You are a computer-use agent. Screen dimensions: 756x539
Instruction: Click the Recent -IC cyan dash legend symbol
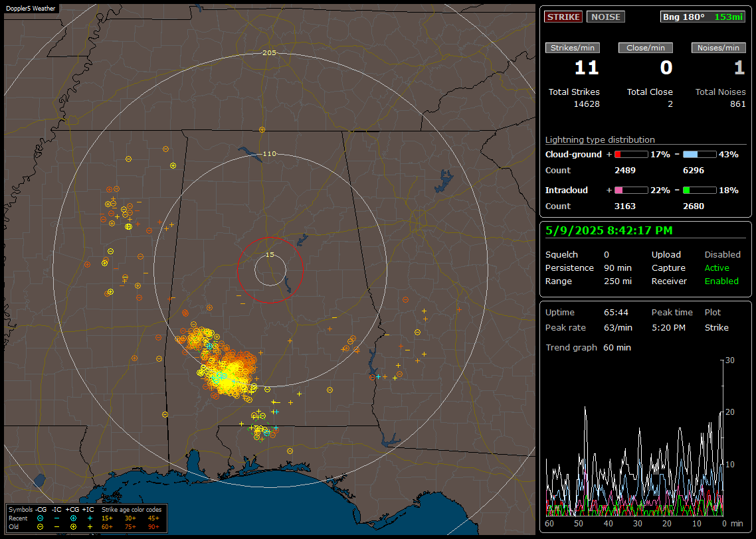coord(57,518)
